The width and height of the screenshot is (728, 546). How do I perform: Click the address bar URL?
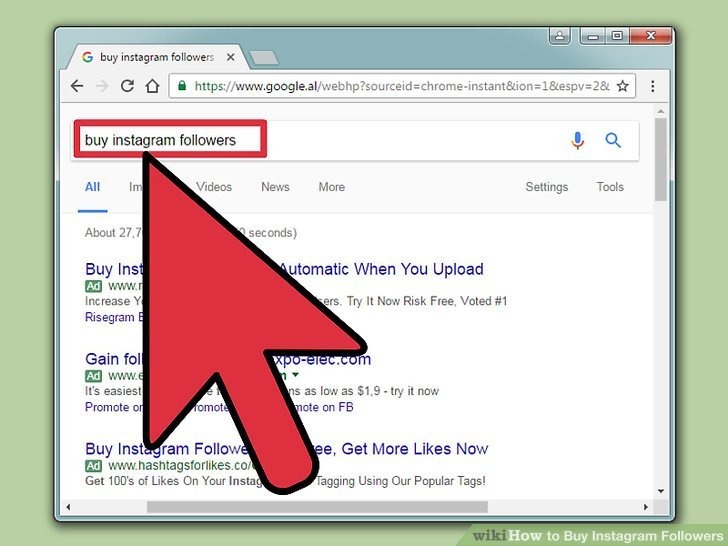pos(402,86)
